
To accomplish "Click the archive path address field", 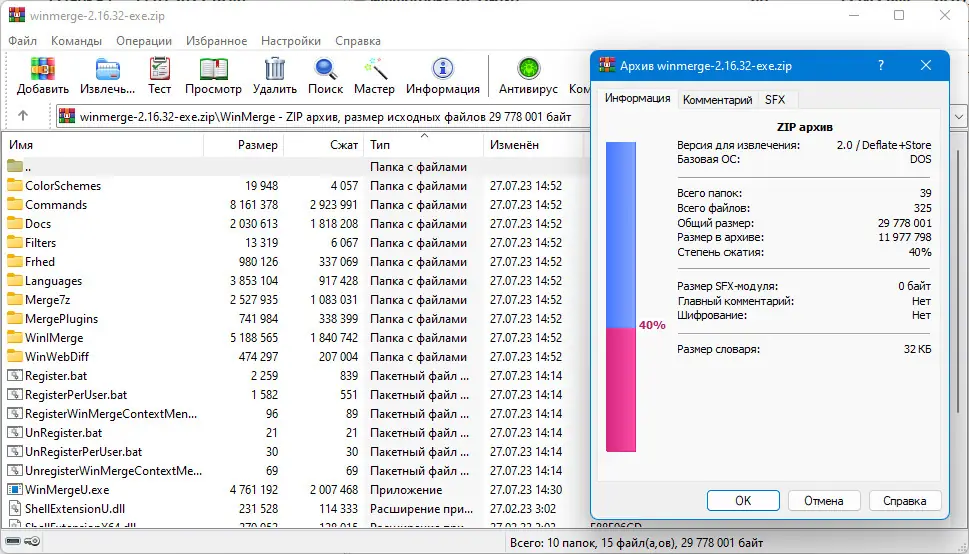I will [321, 117].
